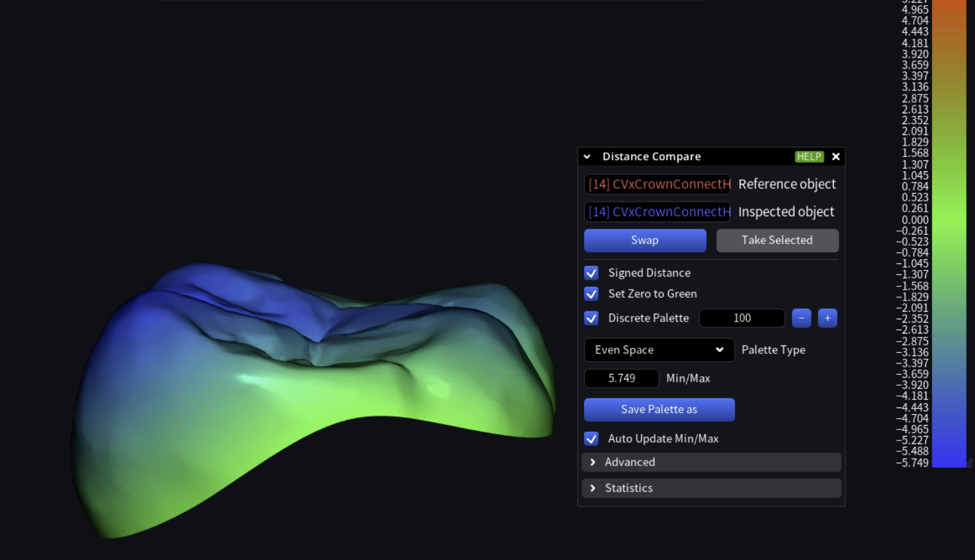This screenshot has height=560, width=975.
Task: Click the green zero area of color scale
Action: 949,220
